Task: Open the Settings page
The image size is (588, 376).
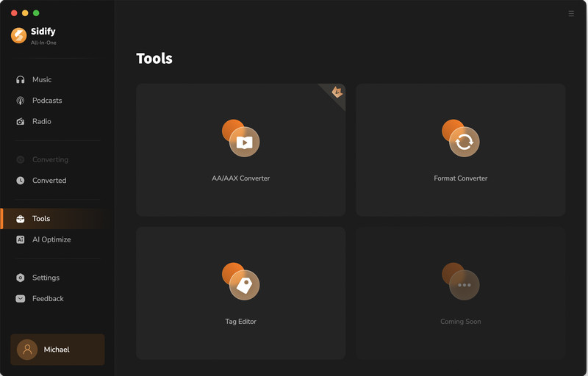Action: pyautogui.click(x=58, y=278)
